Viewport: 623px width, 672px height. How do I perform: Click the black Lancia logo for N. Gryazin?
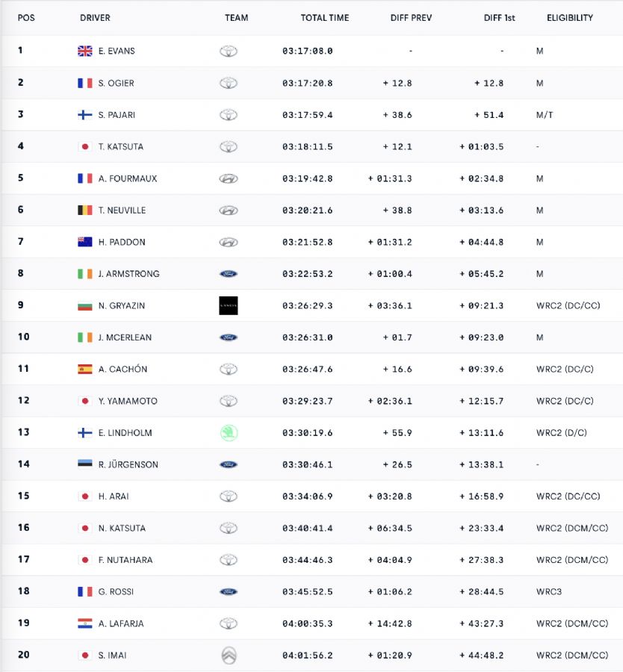click(229, 305)
